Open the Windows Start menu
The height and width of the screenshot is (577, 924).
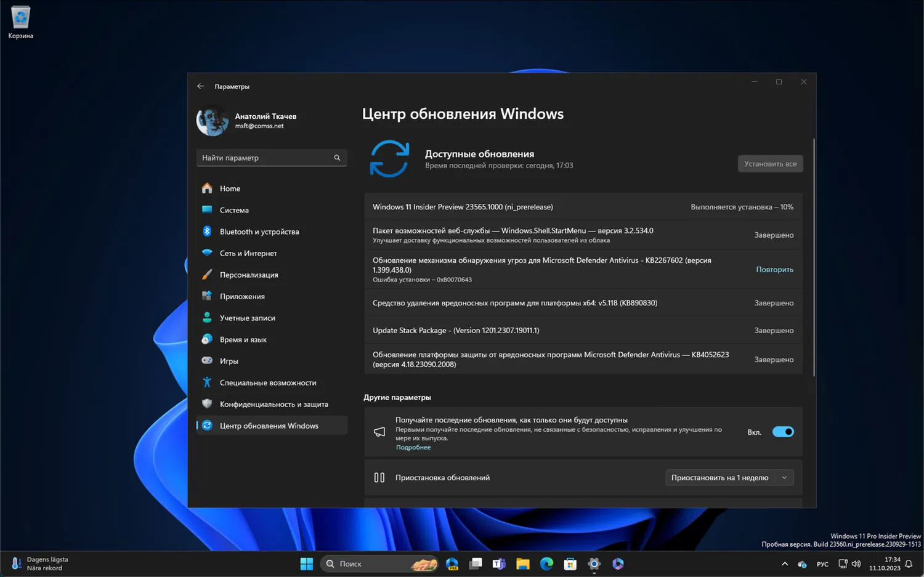[306, 563]
